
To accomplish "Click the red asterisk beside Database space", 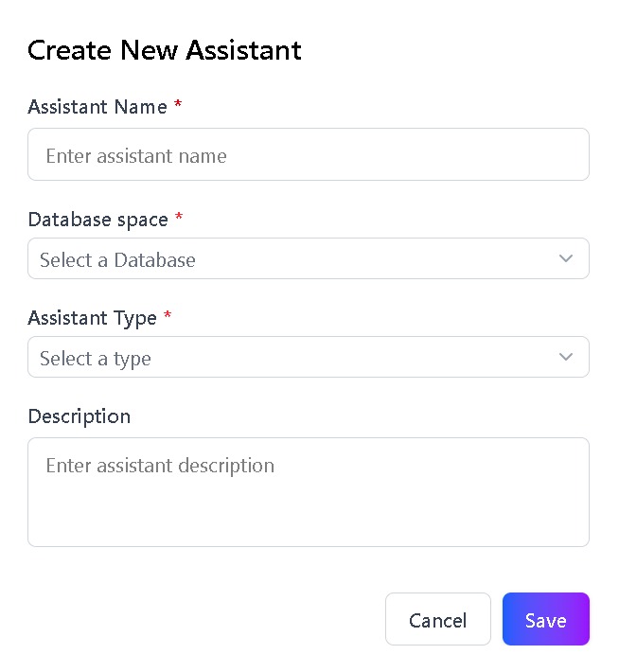I will [x=179, y=217].
